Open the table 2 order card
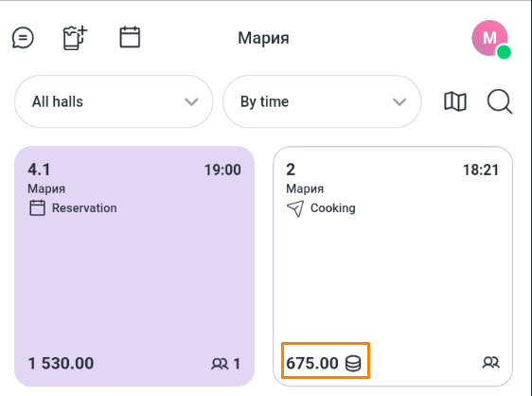This screenshot has height=396, width=532. [393, 266]
